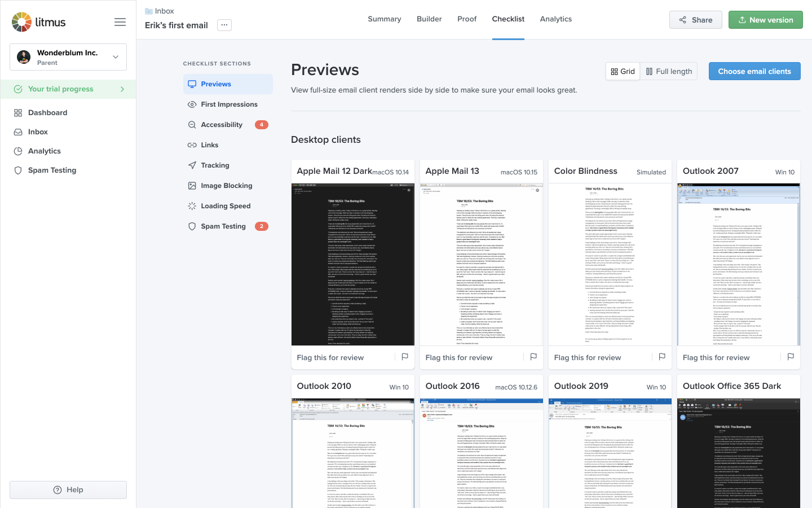Open the Color Blindness preview thumbnail

click(x=610, y=264)
